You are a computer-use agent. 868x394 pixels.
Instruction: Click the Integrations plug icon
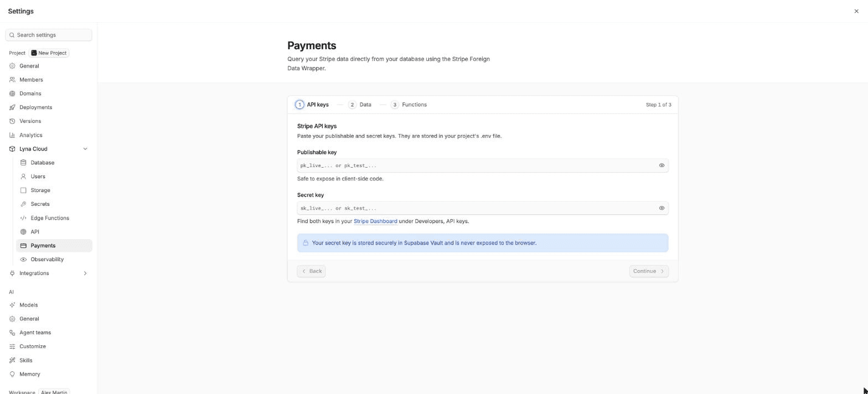[12, 273]
